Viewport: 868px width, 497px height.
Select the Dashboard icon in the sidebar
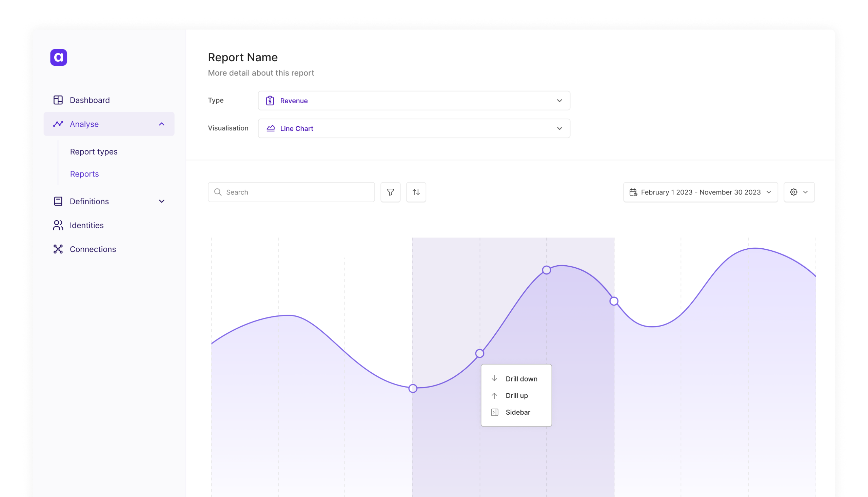[58, 100]
